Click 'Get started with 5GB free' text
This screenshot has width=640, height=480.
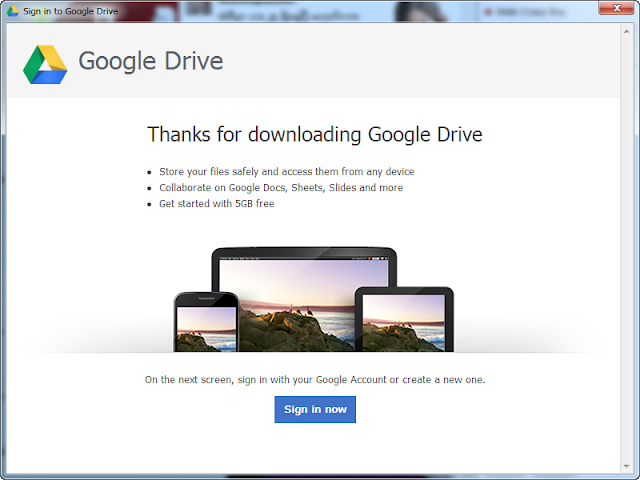pyautogui.click(x=216, y=203)
